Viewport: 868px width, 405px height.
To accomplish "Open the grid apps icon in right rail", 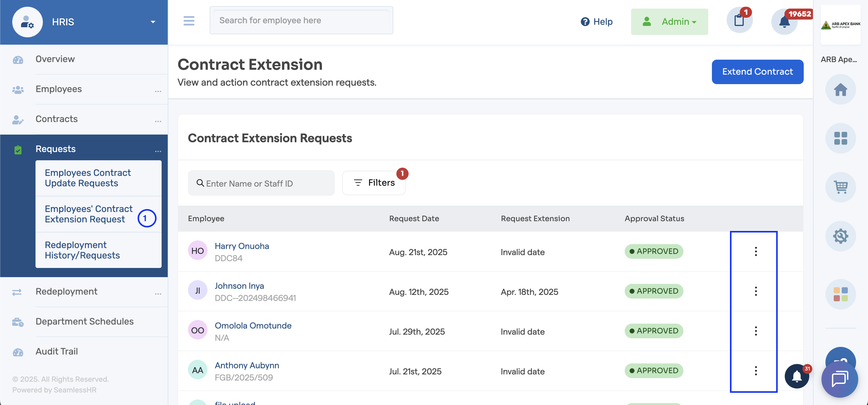I will 840,138.
